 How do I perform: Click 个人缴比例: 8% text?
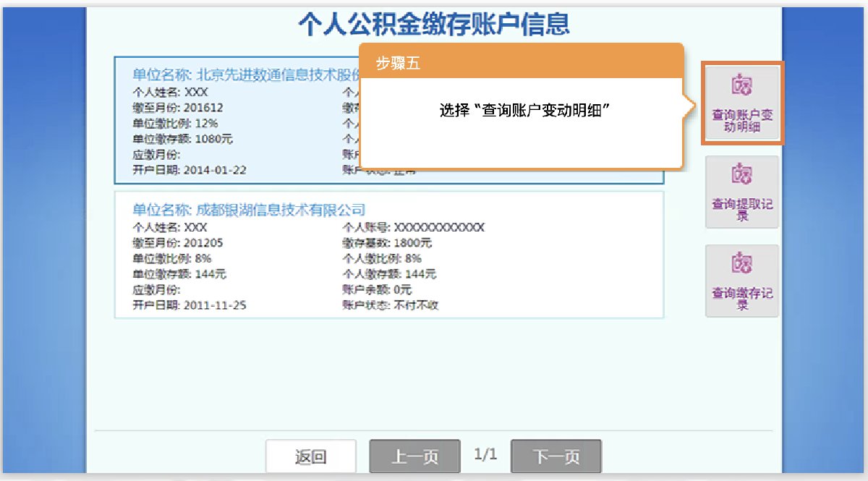pos(381,258)
